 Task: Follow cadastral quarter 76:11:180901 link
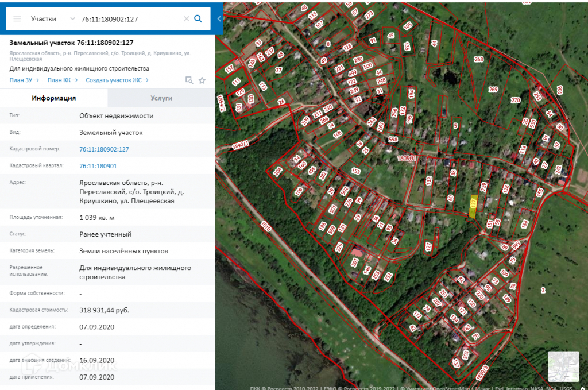point(98,166)
